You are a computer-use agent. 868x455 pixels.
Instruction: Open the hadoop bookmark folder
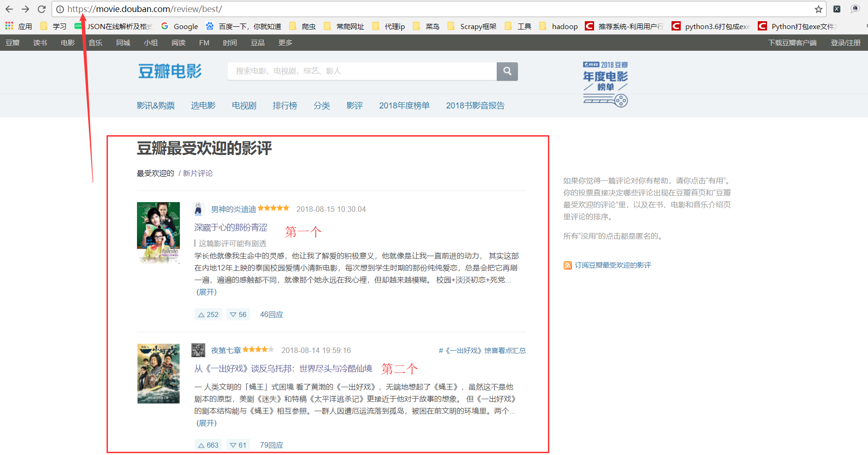coord(559,26)
